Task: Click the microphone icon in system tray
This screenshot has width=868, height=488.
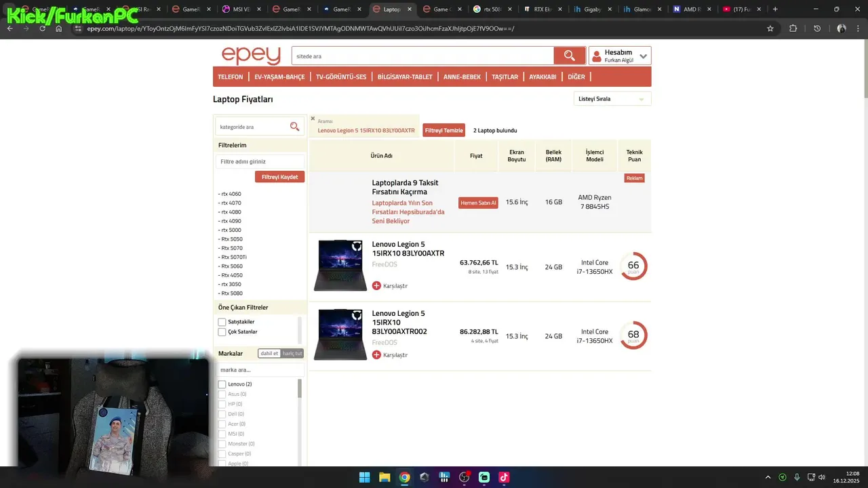Action: [797, 477]
